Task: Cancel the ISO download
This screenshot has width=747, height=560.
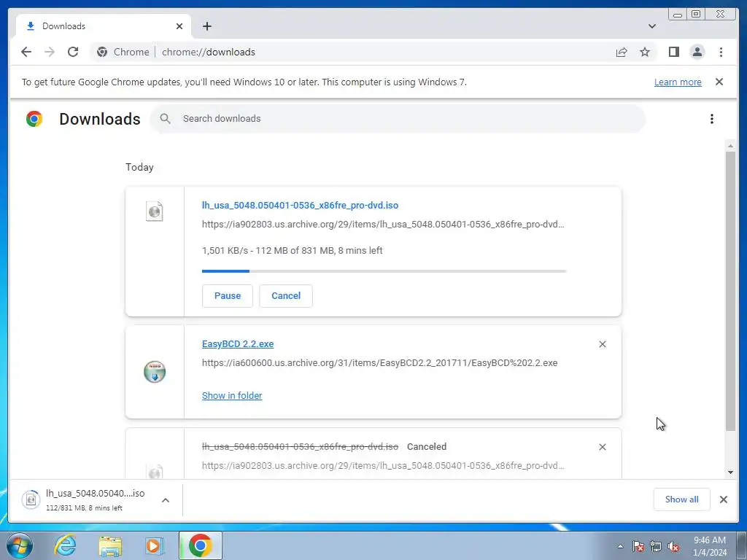Action: [x=286, y=296]
